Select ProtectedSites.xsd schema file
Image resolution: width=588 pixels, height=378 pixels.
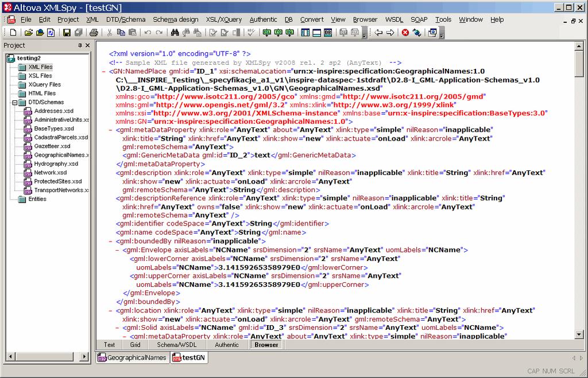58,181
